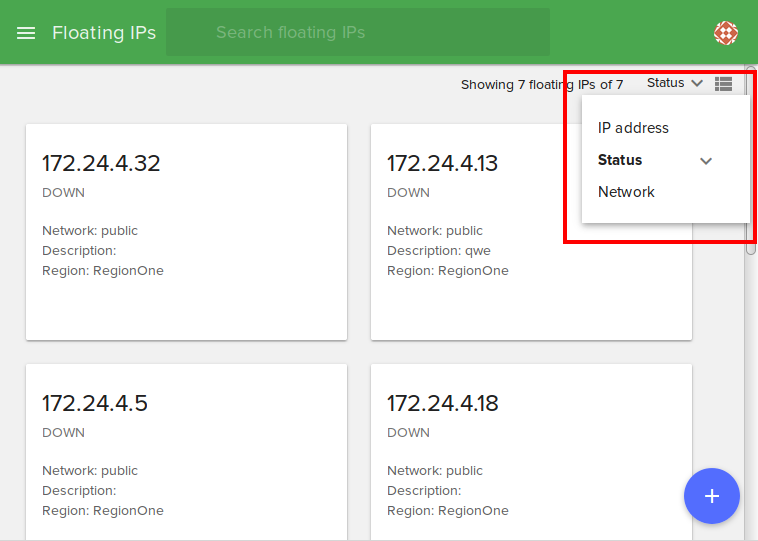Click the arrow next to toolbar Status label
Image resolution: width=758 pixels, height=541 pixels.
[697, 84]
